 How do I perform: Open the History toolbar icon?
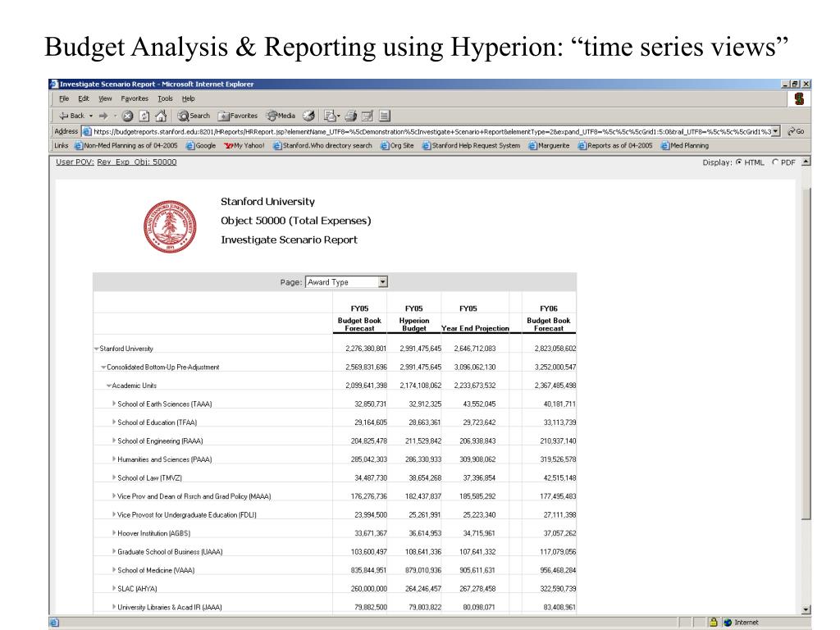pyautogui.click(x=308, y=116)
